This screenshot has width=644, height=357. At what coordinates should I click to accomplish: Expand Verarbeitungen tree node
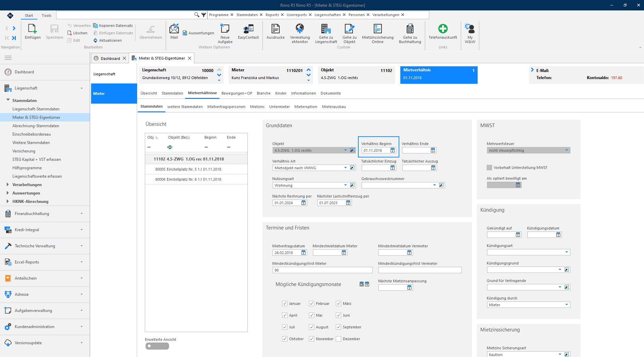point(8,184)
